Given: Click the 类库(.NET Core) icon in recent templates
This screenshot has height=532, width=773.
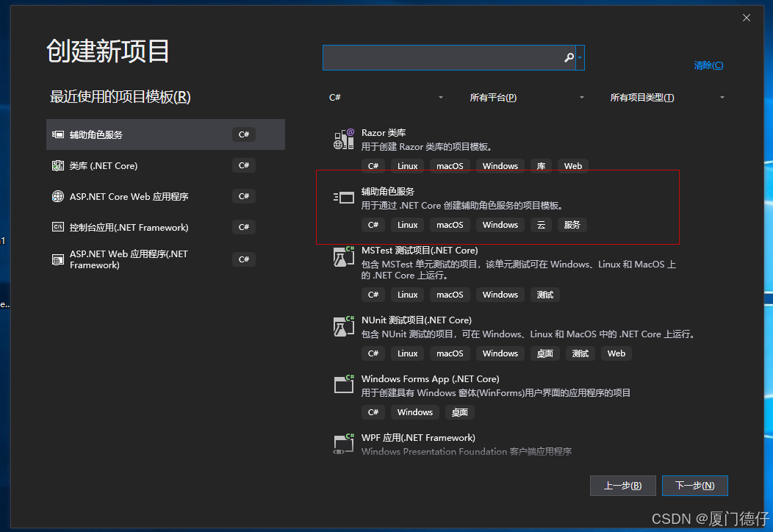Looking at the screenshot, I should [x=58, y=165].
